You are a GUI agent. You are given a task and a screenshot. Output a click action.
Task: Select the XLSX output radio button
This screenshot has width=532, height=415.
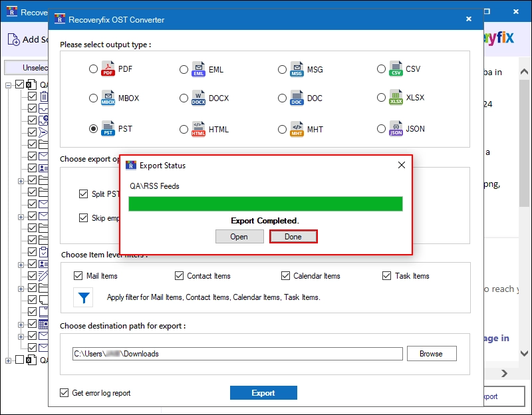pyautogui.click(x=381, y=98)
